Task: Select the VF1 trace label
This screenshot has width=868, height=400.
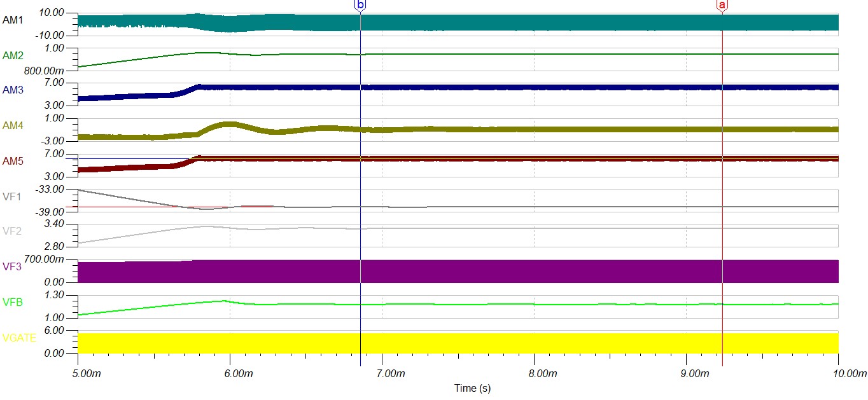Action: tap(12, 197)
